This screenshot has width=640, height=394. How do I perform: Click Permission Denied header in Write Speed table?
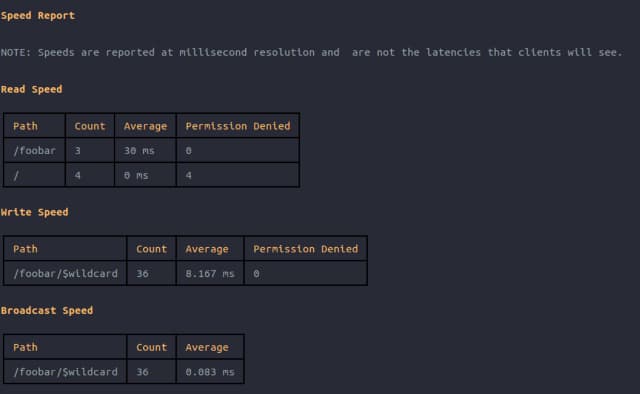[x=306, y=249]
